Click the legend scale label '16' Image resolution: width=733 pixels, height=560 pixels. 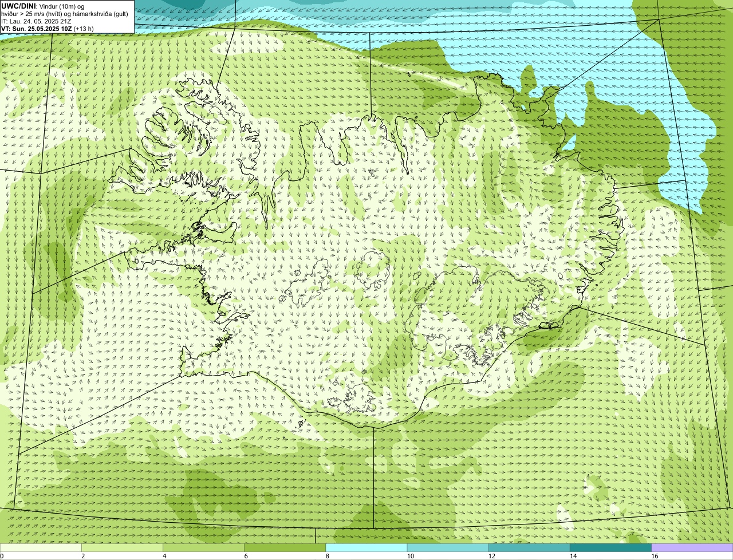pyautogui.click(x=655, y=556)
